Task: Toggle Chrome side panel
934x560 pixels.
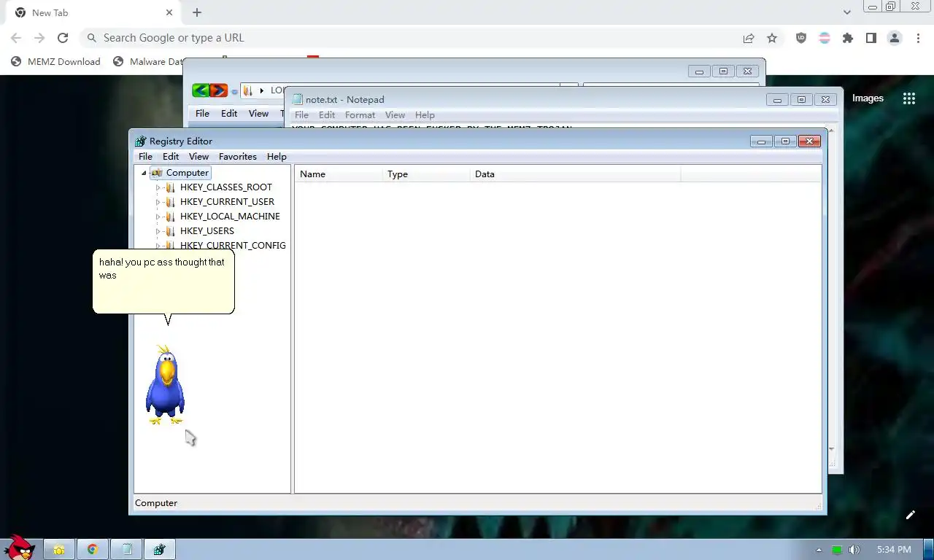Action: click(871, 38)
